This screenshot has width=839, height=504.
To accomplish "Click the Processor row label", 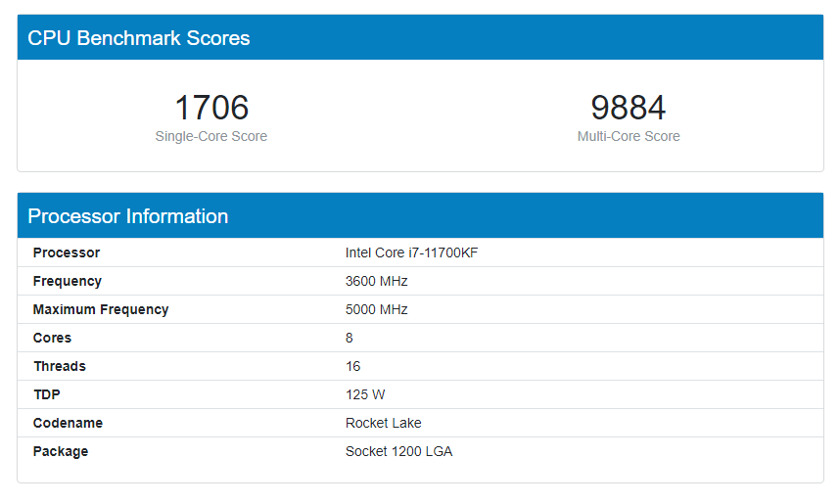I will [x=67, y=252].
